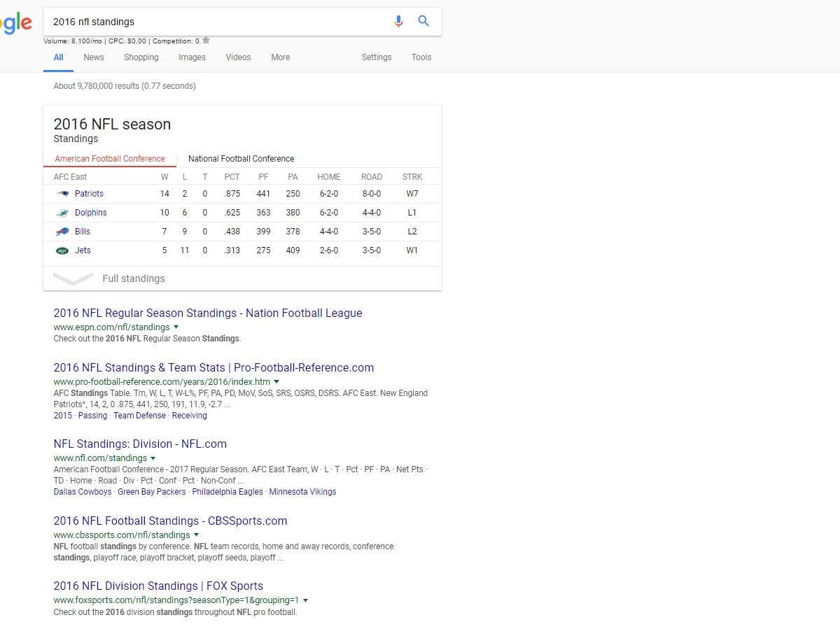Click the Patriots team name link
840x636 pixels.
tap(89, 194)
